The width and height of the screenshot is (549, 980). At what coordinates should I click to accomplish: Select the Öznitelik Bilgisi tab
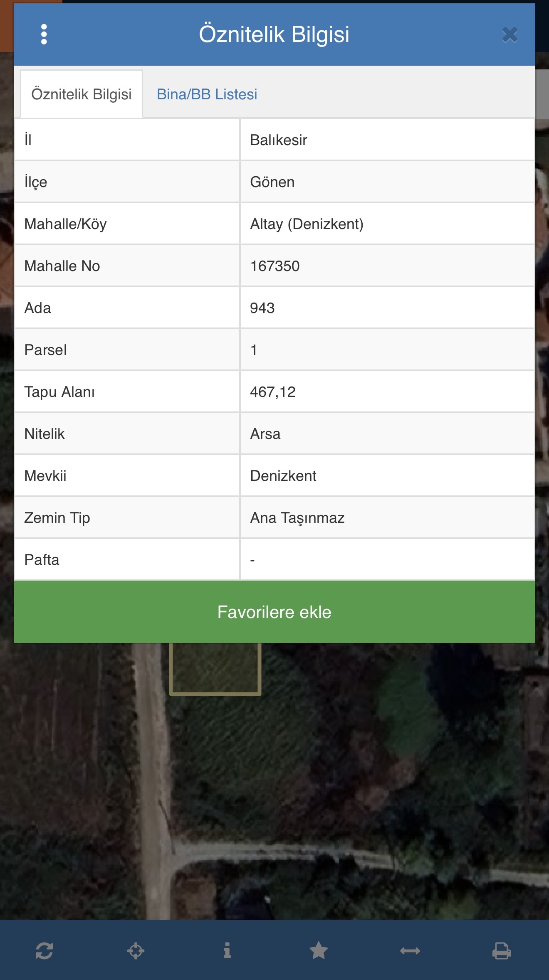coord(82,94)
